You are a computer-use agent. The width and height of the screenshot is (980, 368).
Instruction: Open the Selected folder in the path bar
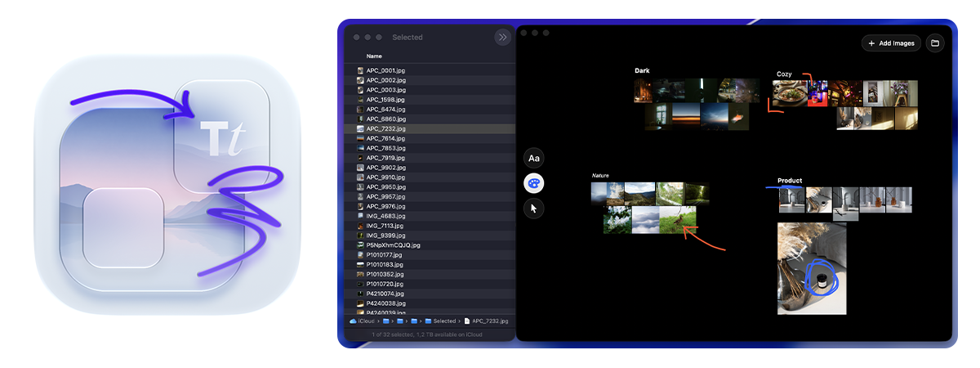pyautogui.click(x=440, y=321)
